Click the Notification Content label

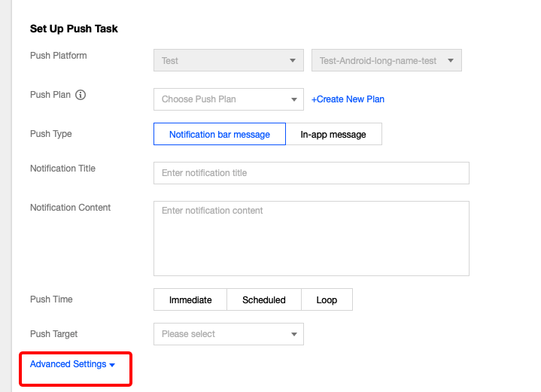[70, 208]
